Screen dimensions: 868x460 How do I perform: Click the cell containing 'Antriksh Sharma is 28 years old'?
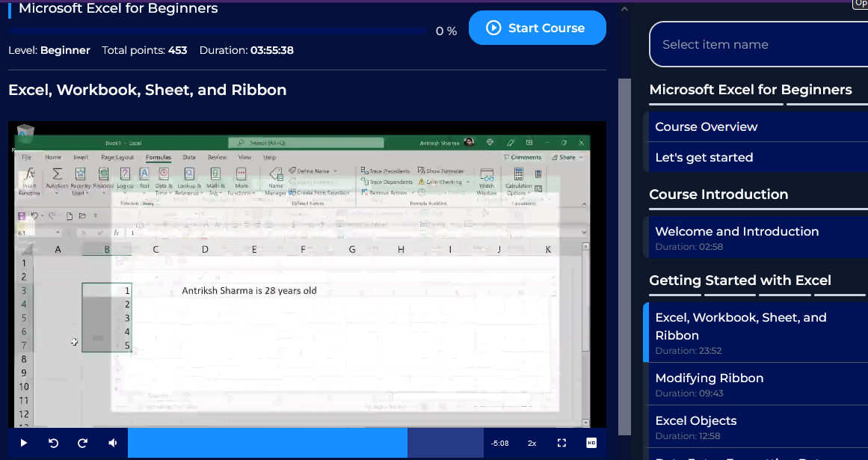pos(249,290)
